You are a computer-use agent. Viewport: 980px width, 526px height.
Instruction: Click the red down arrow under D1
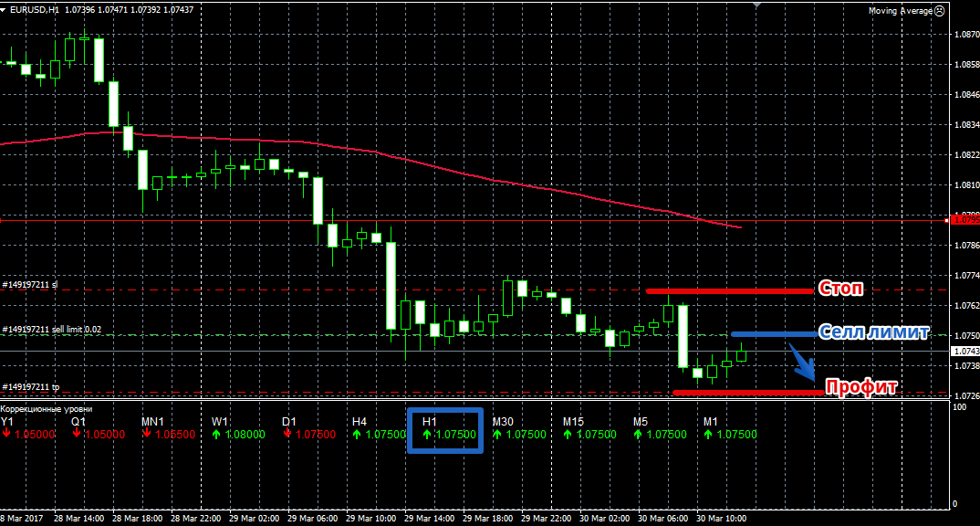click(x=287, y=435)
